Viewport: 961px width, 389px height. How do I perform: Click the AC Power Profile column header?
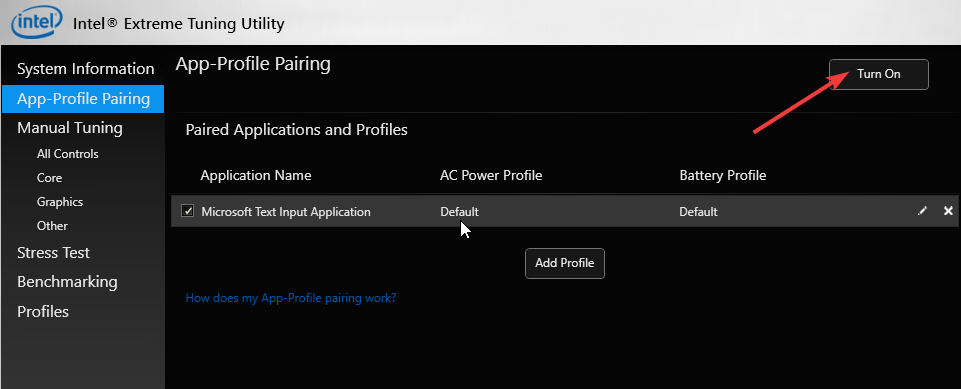tap(491, 175)
